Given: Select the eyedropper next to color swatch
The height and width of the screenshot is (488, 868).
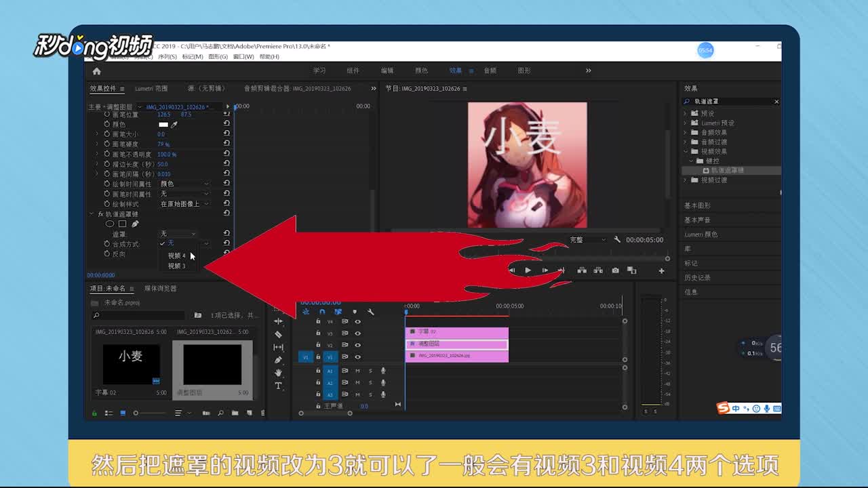Looking at the screenshot, I should tap(174, 125).
